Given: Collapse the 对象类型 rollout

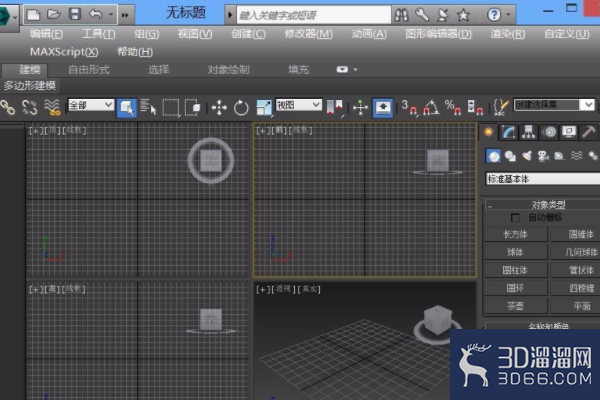Looking at the screenshot, I should click(x=543, y=205).
